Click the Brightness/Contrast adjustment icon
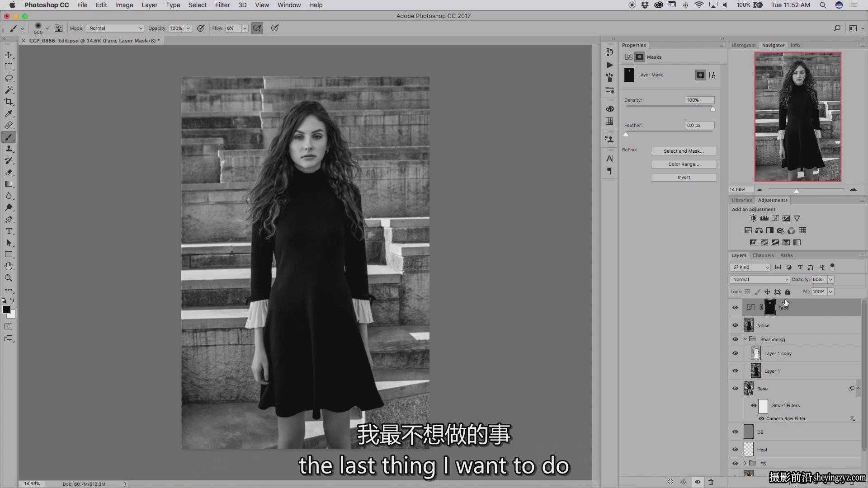 [x=753, y=218]
